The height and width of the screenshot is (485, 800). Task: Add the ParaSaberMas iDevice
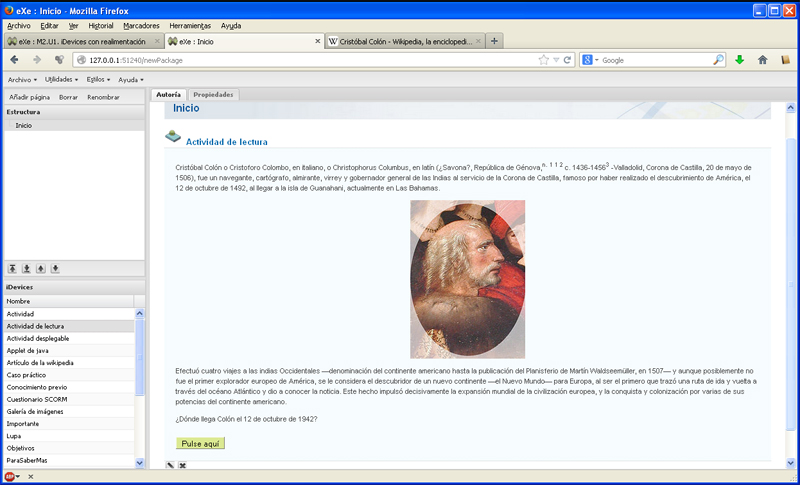69,461
